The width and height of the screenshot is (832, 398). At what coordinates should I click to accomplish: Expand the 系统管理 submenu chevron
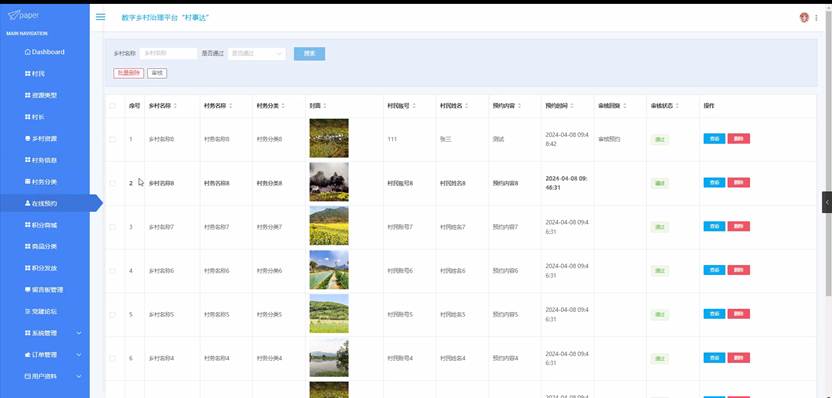tap(79, 333)
